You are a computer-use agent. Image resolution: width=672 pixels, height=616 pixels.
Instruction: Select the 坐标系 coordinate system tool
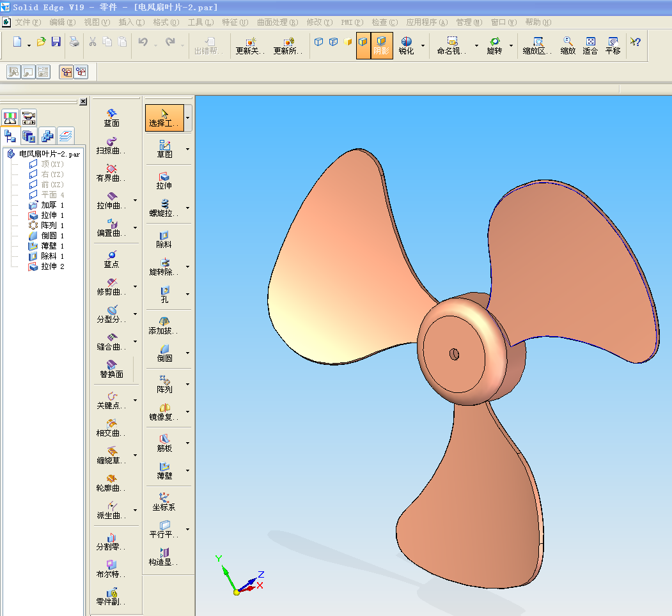[x=164, y=502]
